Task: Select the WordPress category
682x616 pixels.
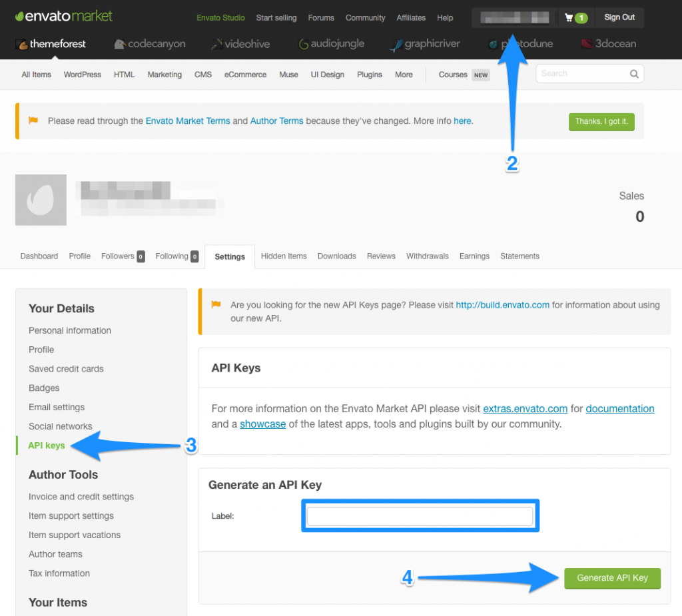Action: click(x=82, y=75)
